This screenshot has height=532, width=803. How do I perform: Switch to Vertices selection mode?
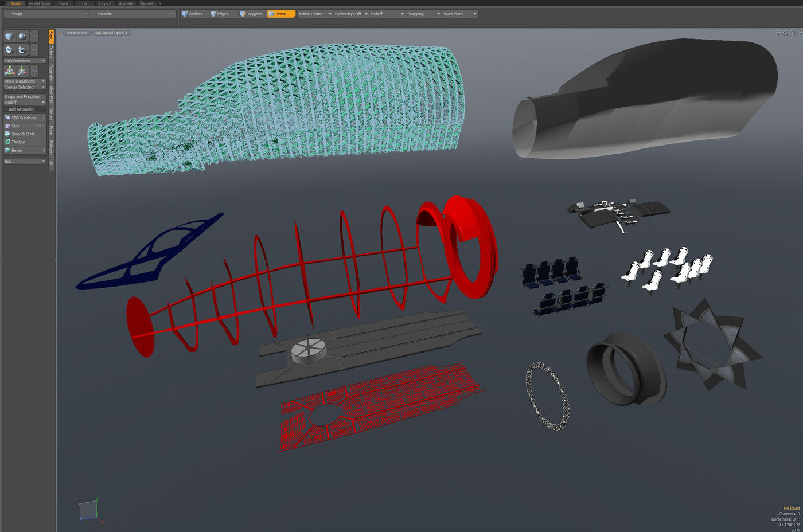pos(192,14)
